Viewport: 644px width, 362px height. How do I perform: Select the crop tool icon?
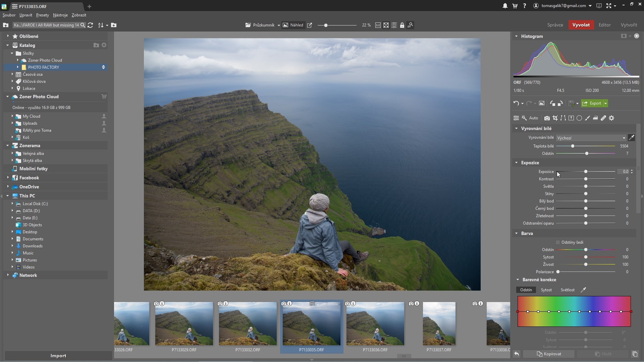pyautogui.click(x=555, y=118)
